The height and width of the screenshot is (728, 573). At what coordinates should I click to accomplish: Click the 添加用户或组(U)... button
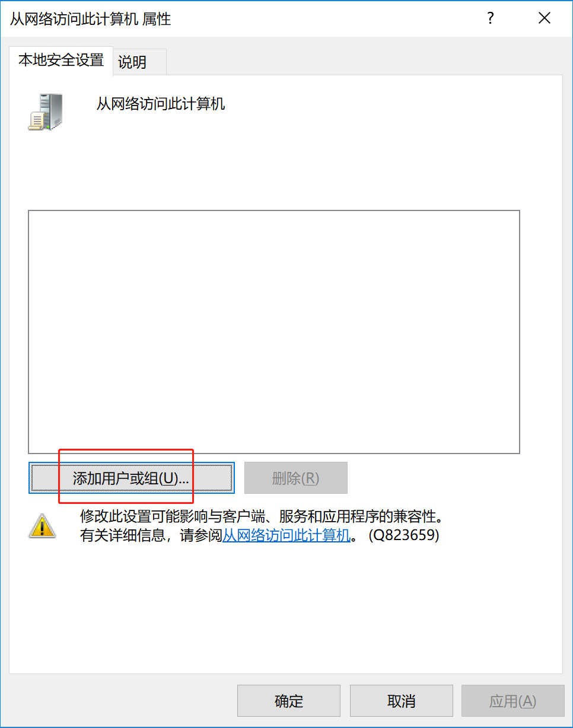click(x=131, y=478)
